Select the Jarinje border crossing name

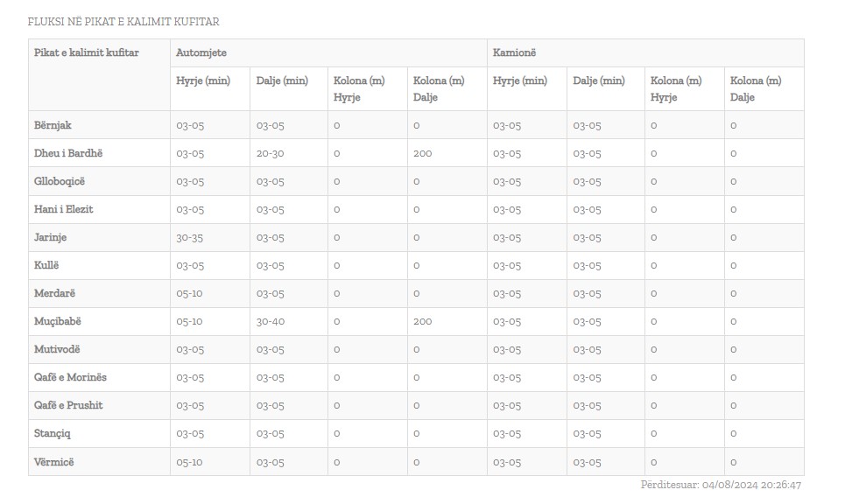tap(50, 237)
